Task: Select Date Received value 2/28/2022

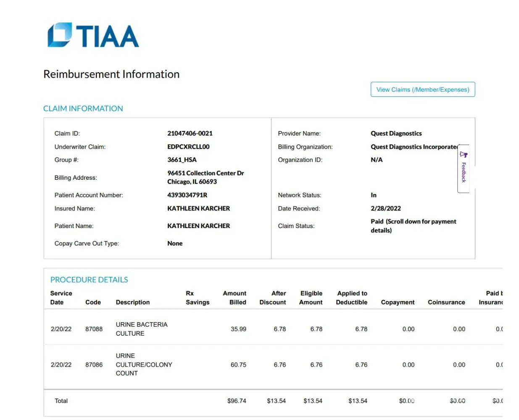Action: coord(386,208)
